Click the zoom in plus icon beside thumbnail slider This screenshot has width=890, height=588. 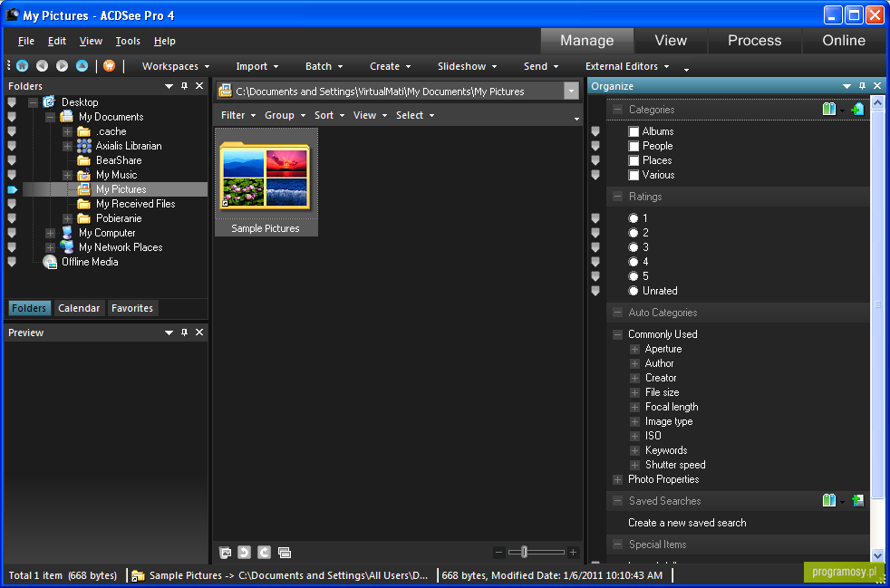coord(574,553)
